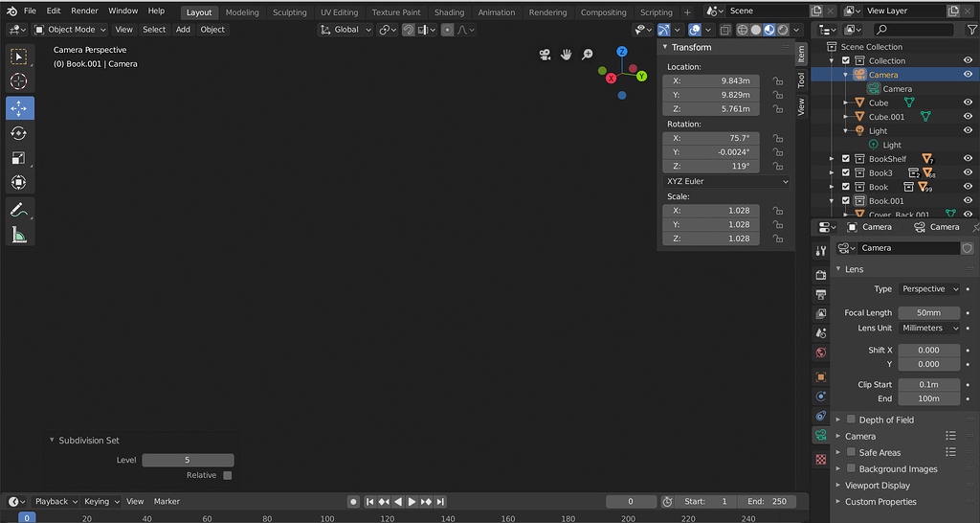This screenshot has height=523, width=980.
Task: Hide the Light object in outliner
Action: [968, 130]
